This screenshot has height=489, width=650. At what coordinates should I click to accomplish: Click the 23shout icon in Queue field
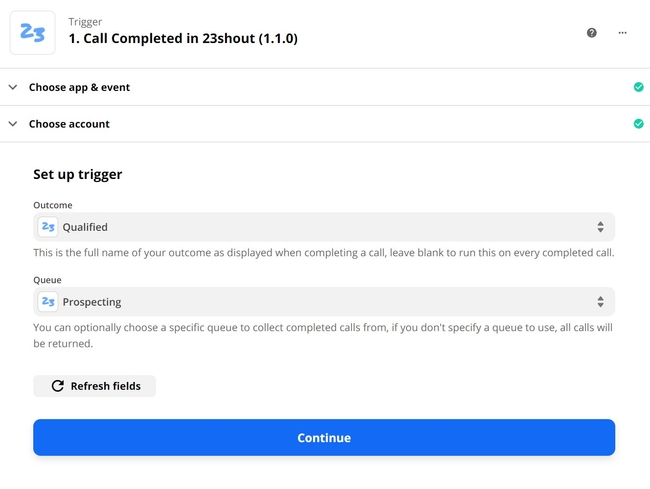tap(48, 302)
